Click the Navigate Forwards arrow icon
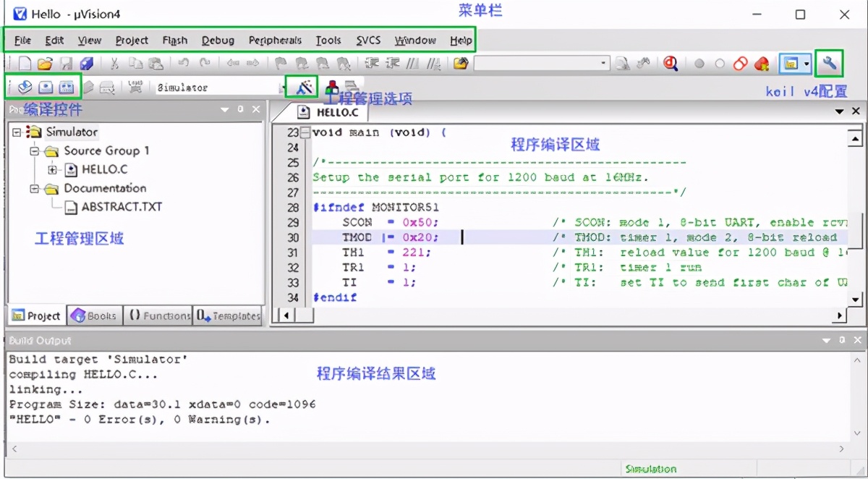 tap(253, 63)
